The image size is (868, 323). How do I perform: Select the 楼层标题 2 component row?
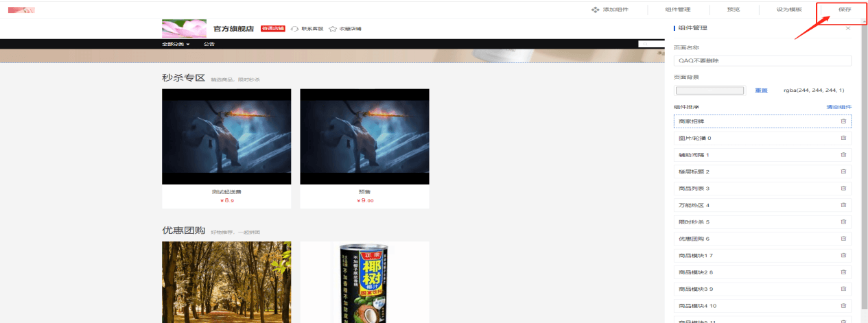[762, 171]
